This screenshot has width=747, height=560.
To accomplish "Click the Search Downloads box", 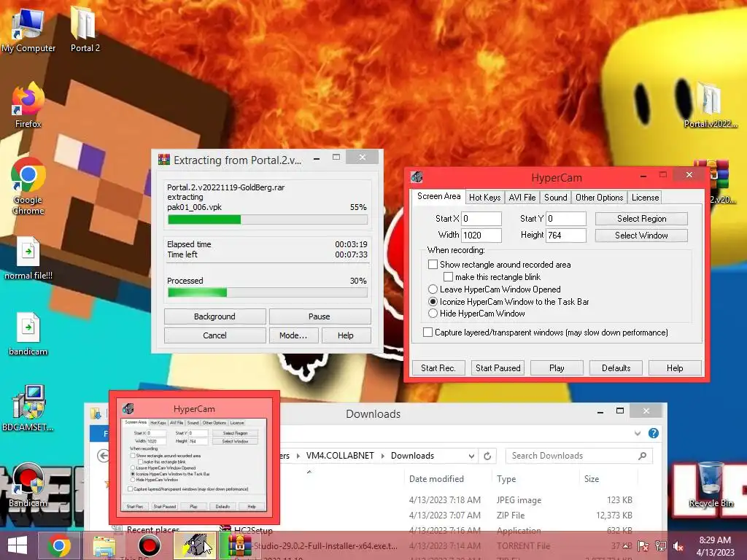I will (x=578, y=456).
